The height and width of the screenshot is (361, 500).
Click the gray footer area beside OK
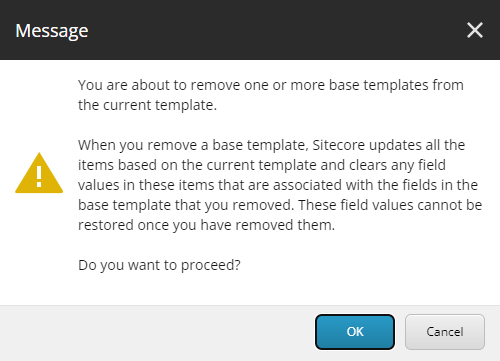157,333
